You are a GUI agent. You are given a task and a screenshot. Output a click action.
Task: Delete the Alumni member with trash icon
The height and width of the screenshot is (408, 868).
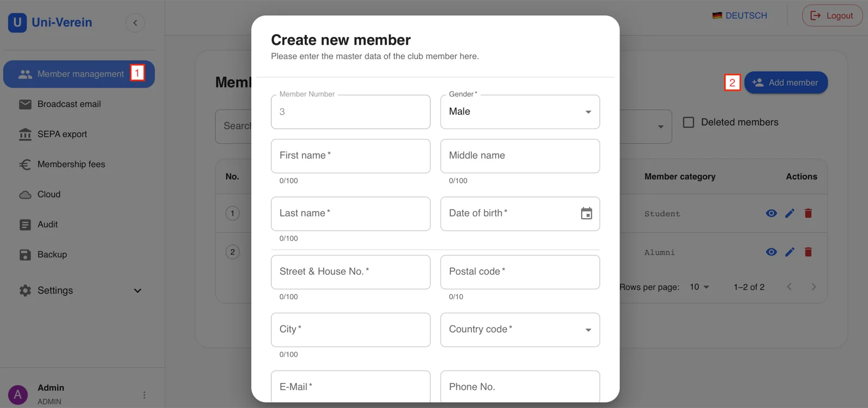808,252
